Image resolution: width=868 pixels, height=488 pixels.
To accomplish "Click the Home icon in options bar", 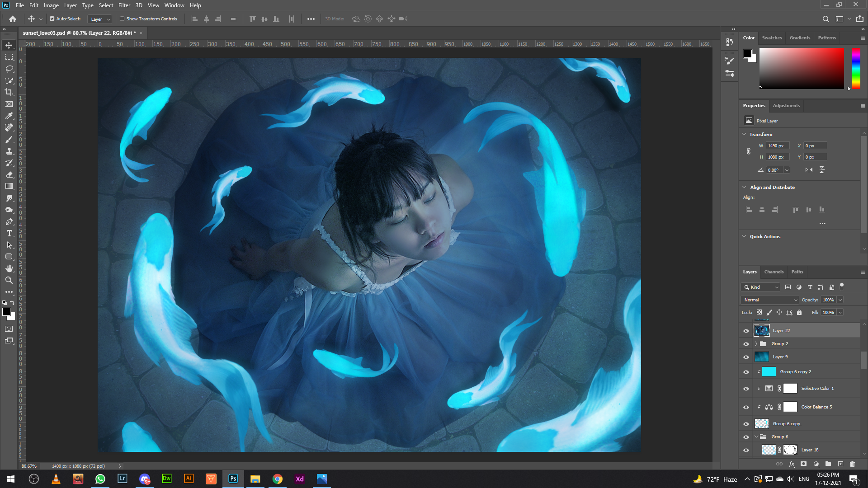I will pyautogui.click(x=13, y=19).
